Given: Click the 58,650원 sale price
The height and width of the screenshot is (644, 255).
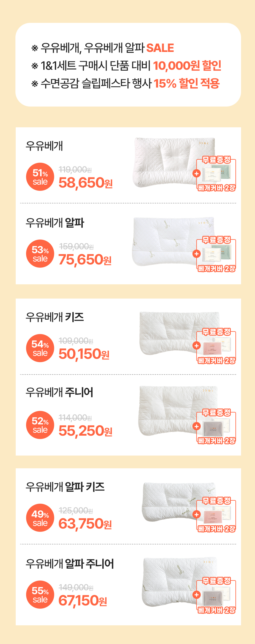Looking at the screenshot, I should click(x=85, y=183).
